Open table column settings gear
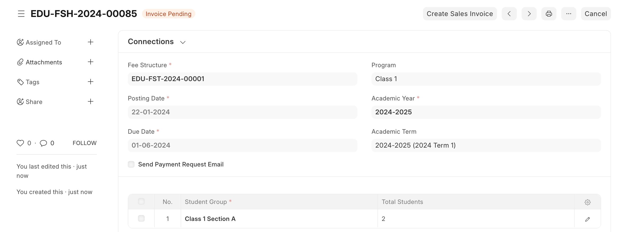 coord(587,202)
